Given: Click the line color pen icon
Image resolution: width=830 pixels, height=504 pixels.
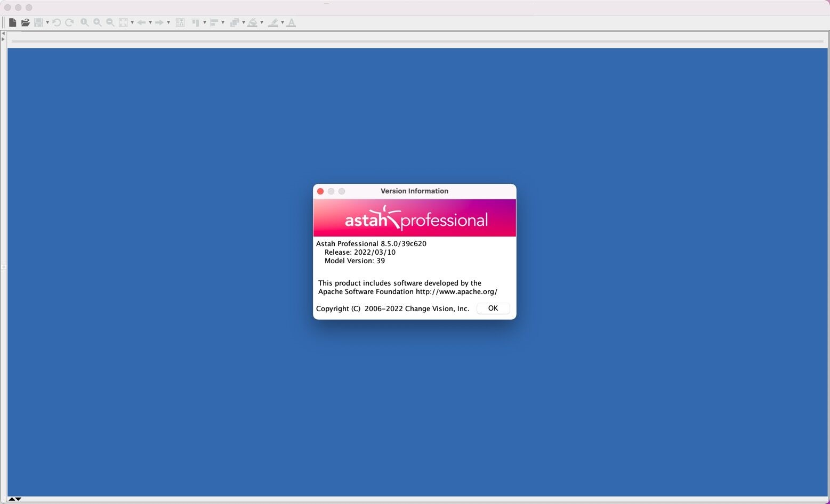Looking at the screenshot, I should pyautogui.click(x=273, y=22).
